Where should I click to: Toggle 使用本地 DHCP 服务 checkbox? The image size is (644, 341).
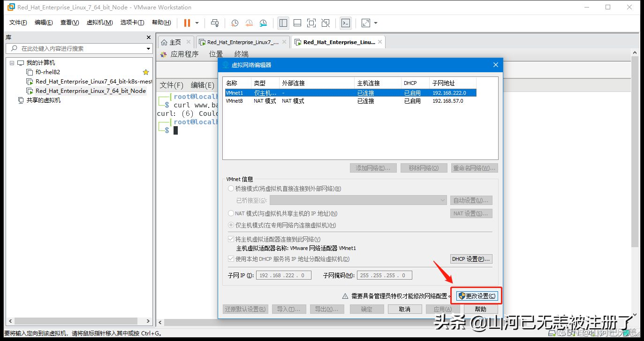tap(231, 259)
